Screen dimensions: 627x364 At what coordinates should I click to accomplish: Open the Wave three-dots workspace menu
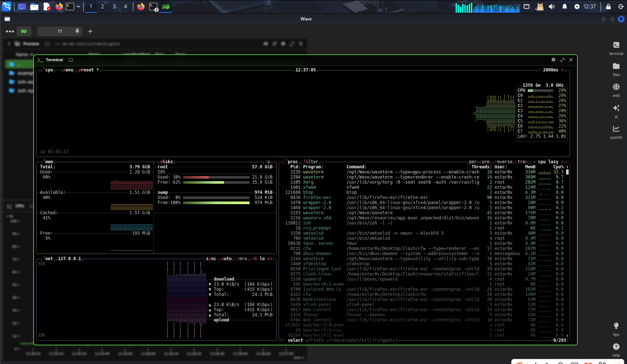pos(10,31)
